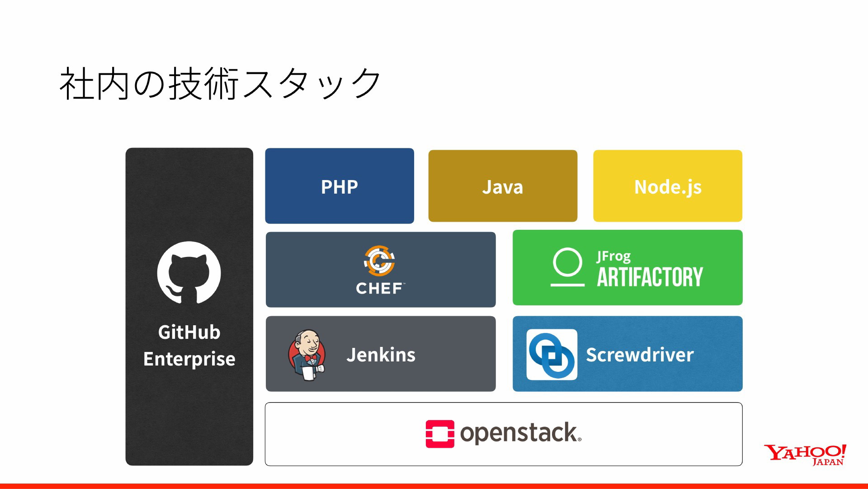Click the ARTIFACTORY wordmark
This screenshot has width=868, height=489.
click(650, 277)
